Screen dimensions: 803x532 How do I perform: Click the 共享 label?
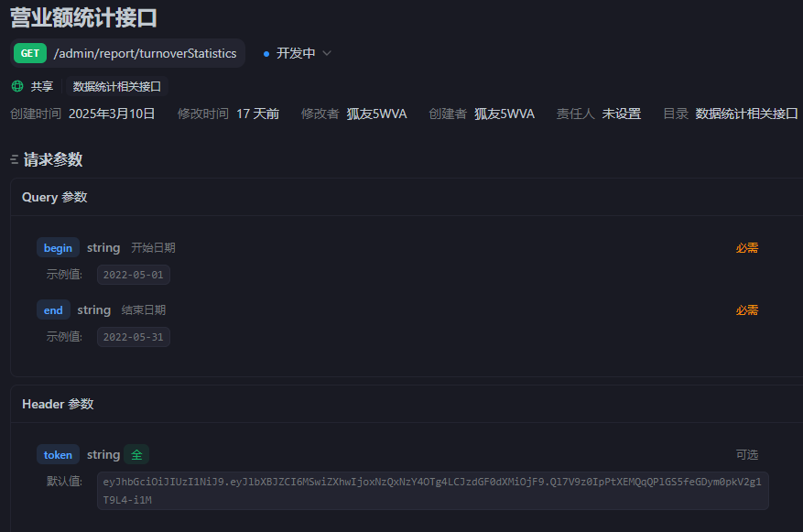pyautogui.click(x=41, y=87)
